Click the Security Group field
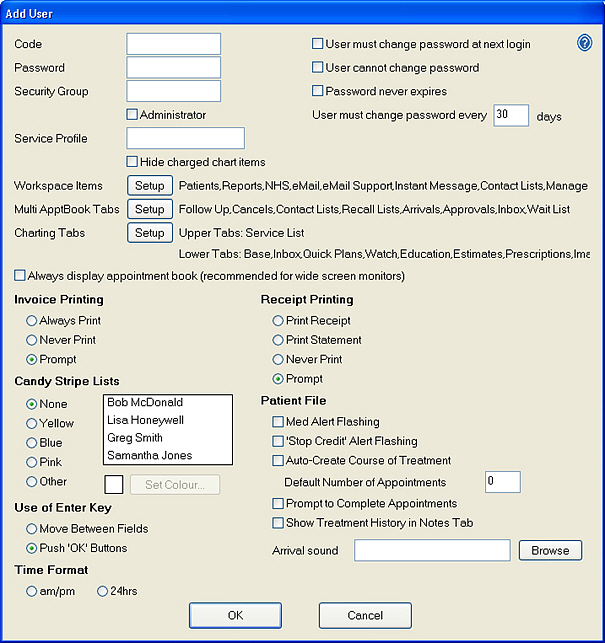 [174, 91]
